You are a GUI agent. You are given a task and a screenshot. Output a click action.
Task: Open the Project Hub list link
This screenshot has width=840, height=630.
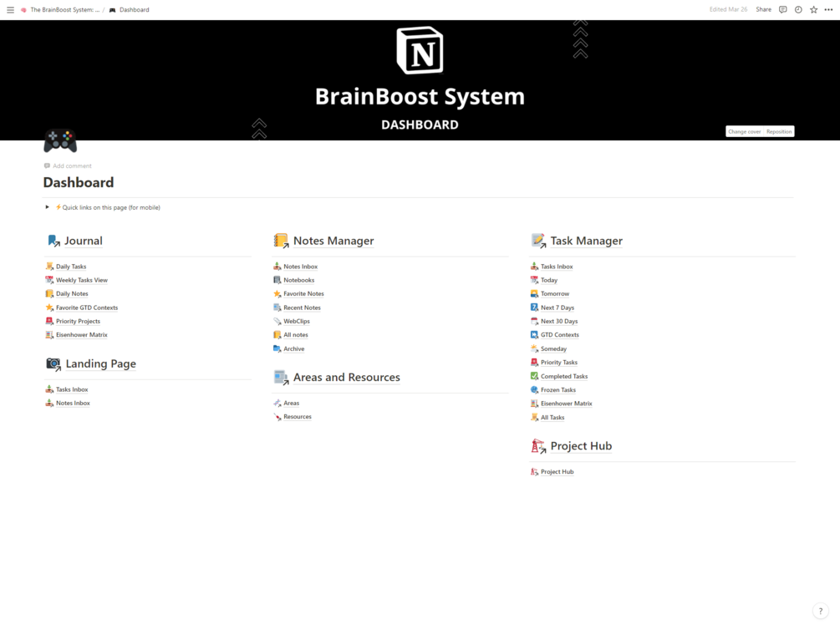click(557, 472)
